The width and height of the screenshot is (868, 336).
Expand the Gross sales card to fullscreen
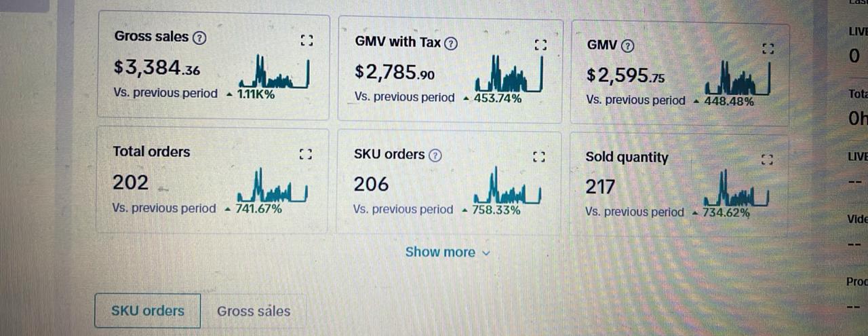(x=307, y=41)
